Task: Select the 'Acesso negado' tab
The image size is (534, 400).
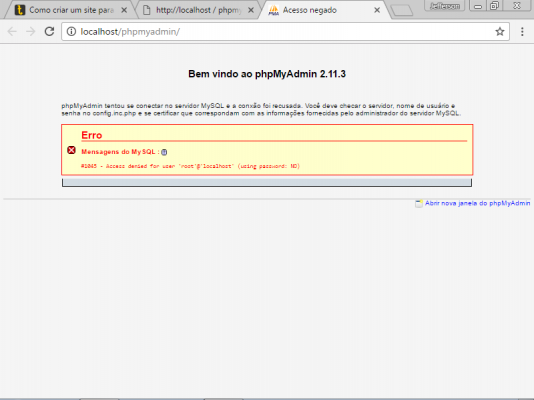Action: coord(323,10)
